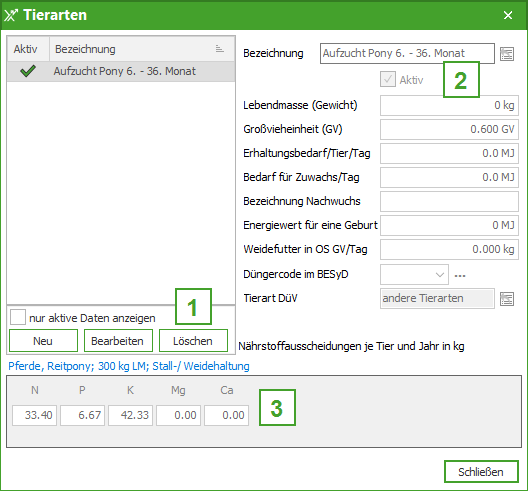Image resolution: width=528 pixels, height=491 pixels.
Task: Open lookup icon beside Bezeichnung field
Action: (507, 54)
